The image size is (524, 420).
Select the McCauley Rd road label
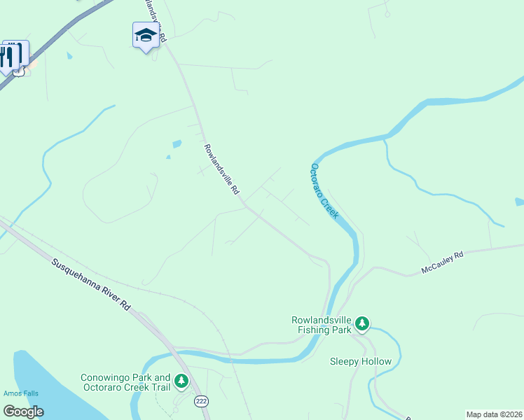pyautogui.click(x=442, y=262)
